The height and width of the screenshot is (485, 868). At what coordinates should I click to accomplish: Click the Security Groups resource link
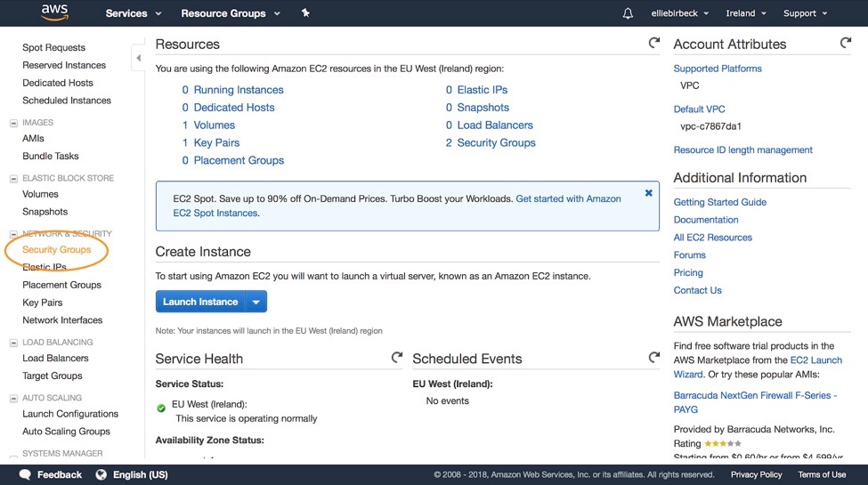(496, 143)
